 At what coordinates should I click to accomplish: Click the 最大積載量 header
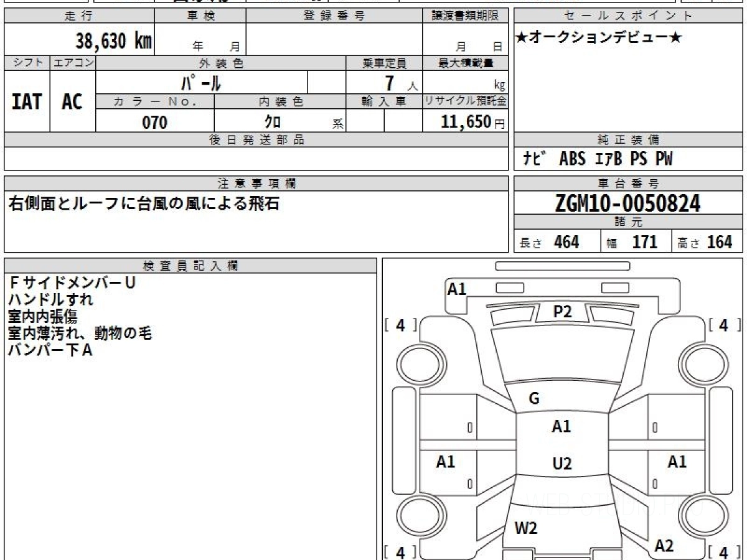(x=465, y=63)
